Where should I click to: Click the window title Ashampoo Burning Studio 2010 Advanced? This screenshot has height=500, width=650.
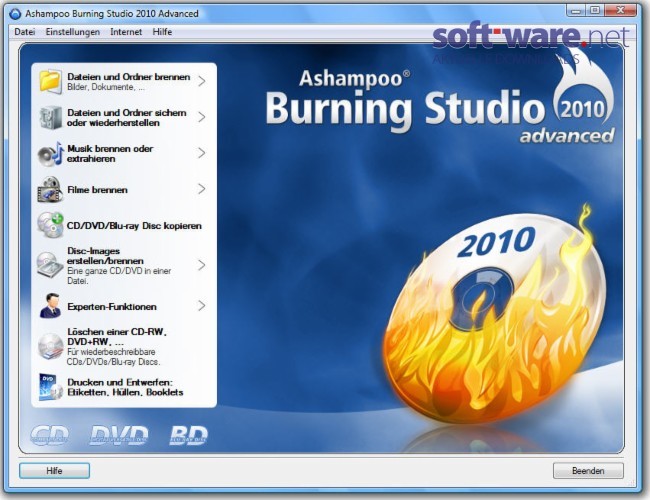[112, 14]
